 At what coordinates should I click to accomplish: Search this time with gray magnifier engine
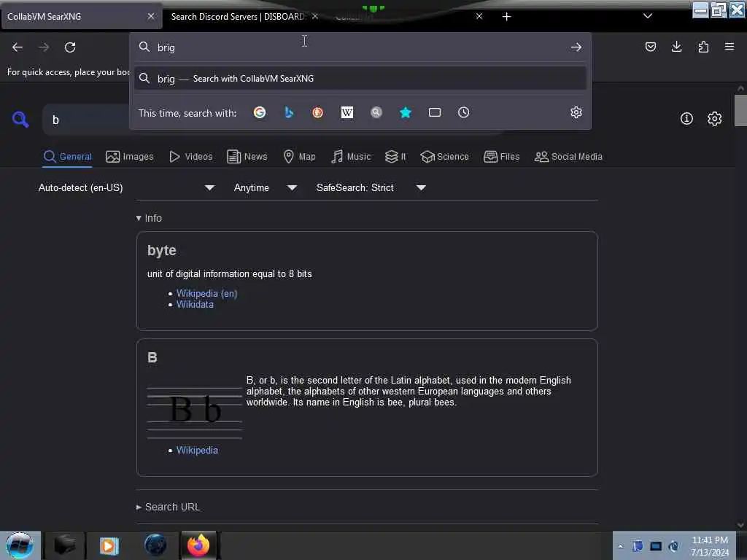376,112
